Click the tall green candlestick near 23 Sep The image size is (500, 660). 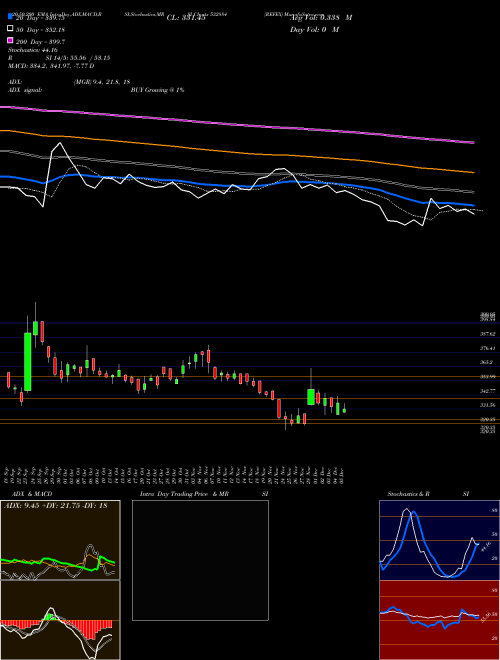pyautogui.click(x=27, y=362)
